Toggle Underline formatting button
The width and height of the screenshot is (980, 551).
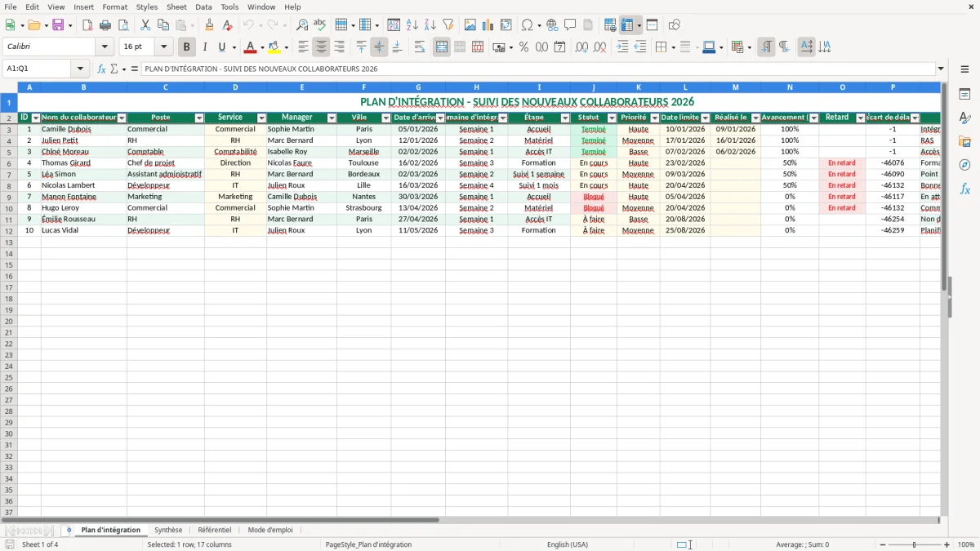point(221,47)
